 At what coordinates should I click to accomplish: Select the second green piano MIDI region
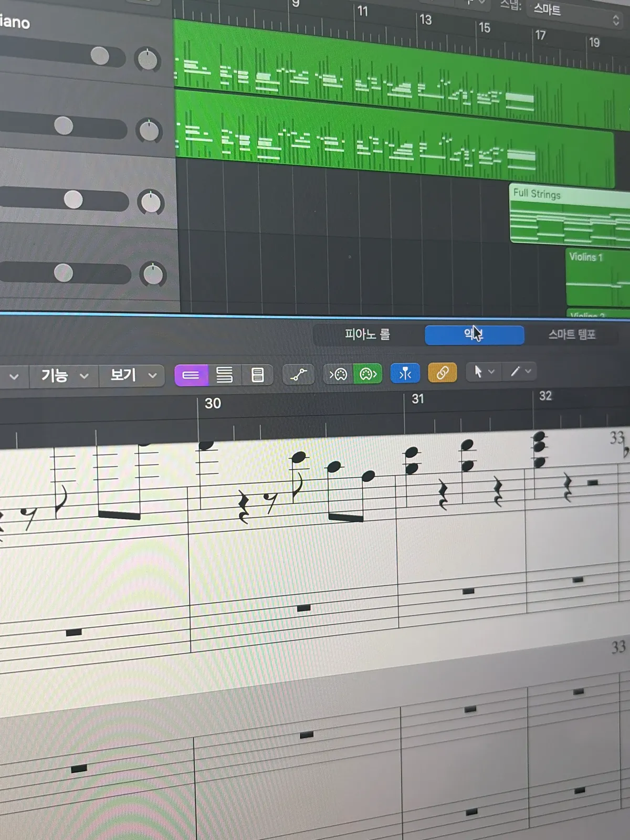tap(394, 139)
